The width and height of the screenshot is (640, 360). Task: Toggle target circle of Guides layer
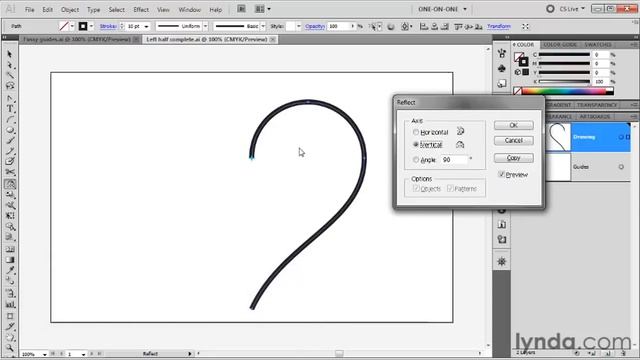621,167
